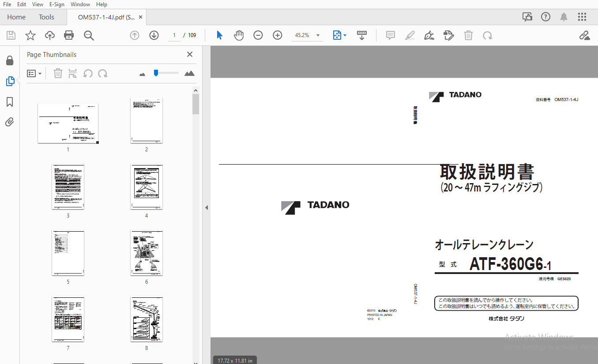This screenshot has width=598, height=364.
Task: Open notifications bell icon
Action: pos(564,17)
